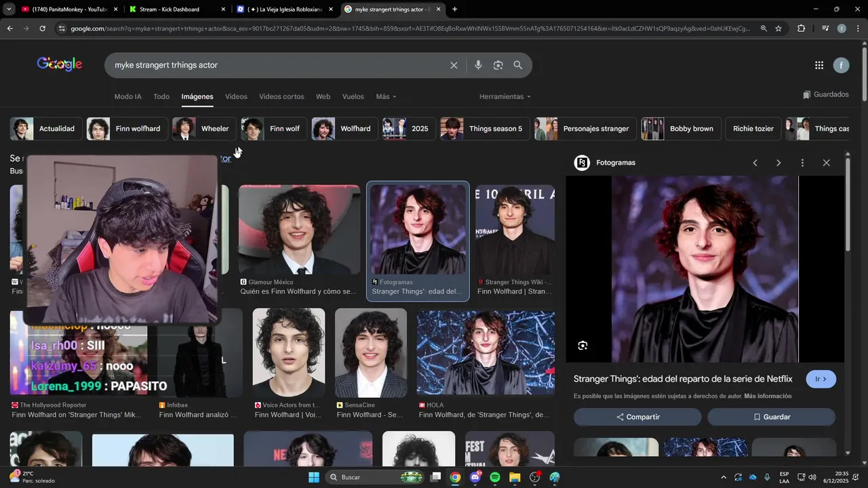Filter by the Personajes stranger chip
The image size is (868, 488).
coord(585,129)
